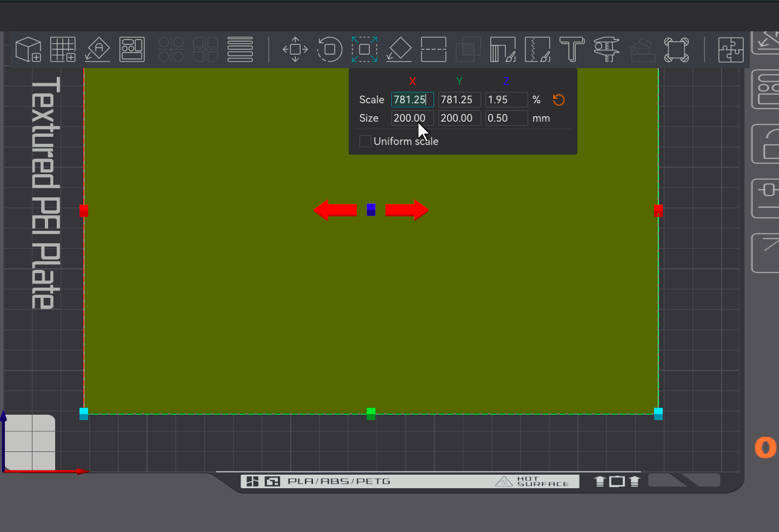This screenshot has height=532, width=779.
Task: Click the Scale Z field showing 1.95
Action: click(x=507, y=99)
